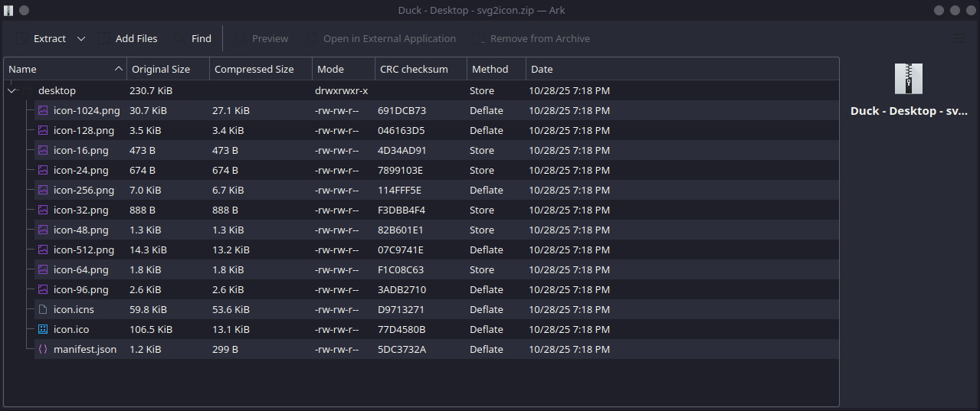Viewport: 980px width, 411px height.
Task: Click the Find button
Action: (192, 38)
